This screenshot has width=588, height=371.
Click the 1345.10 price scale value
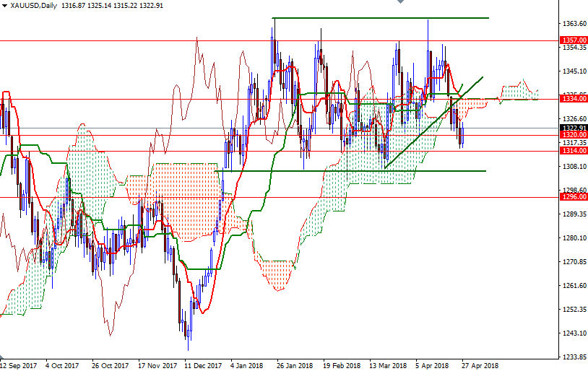pyautogui.click(x=574, y=71)
